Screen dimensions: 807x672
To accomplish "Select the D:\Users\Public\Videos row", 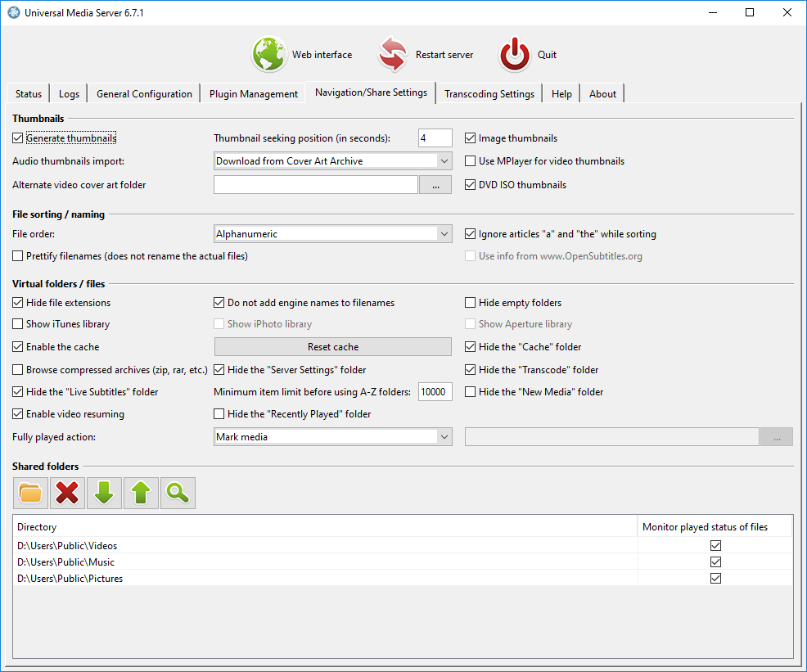I will pos(403,545).
